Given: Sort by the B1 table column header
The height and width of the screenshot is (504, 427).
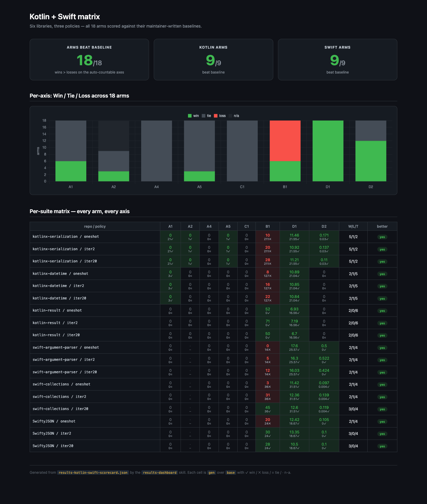Looking at the screenshot, I should (x=268, y=227).
